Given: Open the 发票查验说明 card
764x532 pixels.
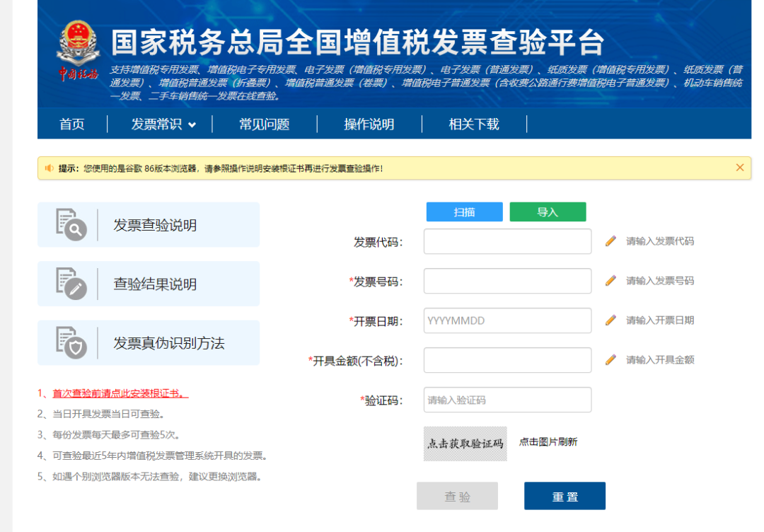Looking at the screenshot, I should (149, 224).
